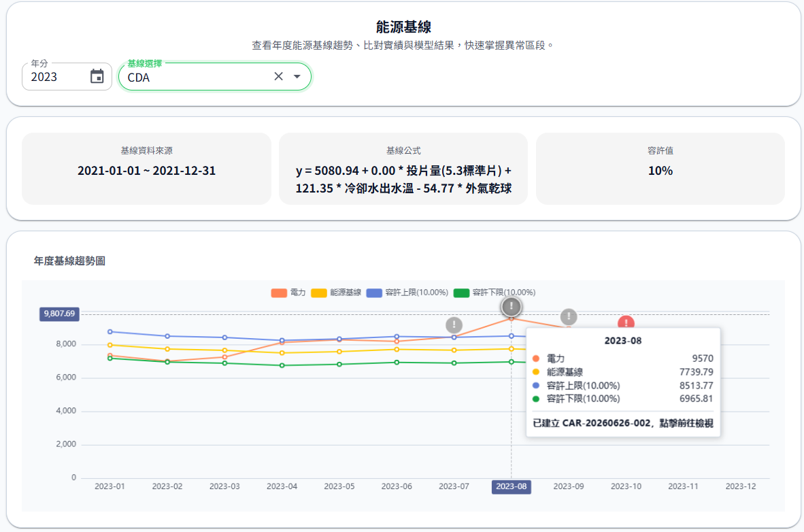Click the 8,000 y-axis label

pyautogui.click(x=66, y=344)
